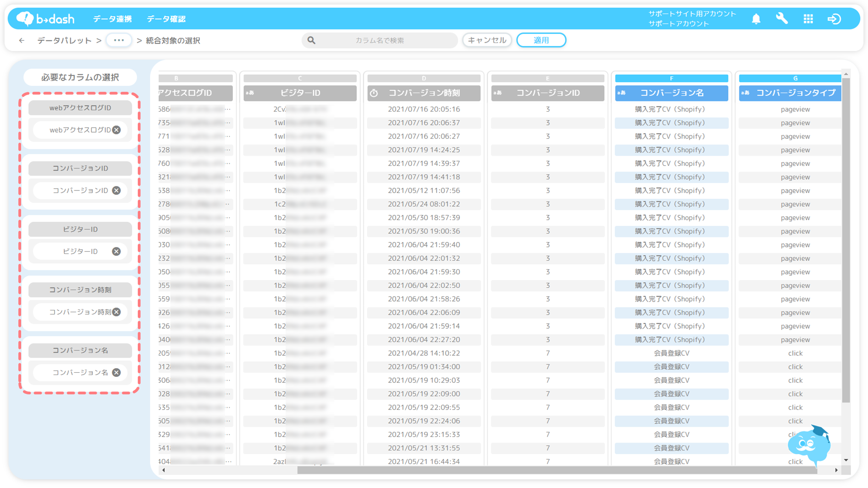Image resolution: width=868 pixels, height=488 pixels.
Task: Remove ビジターID from selected columns
Action: (x=117, y=251)
